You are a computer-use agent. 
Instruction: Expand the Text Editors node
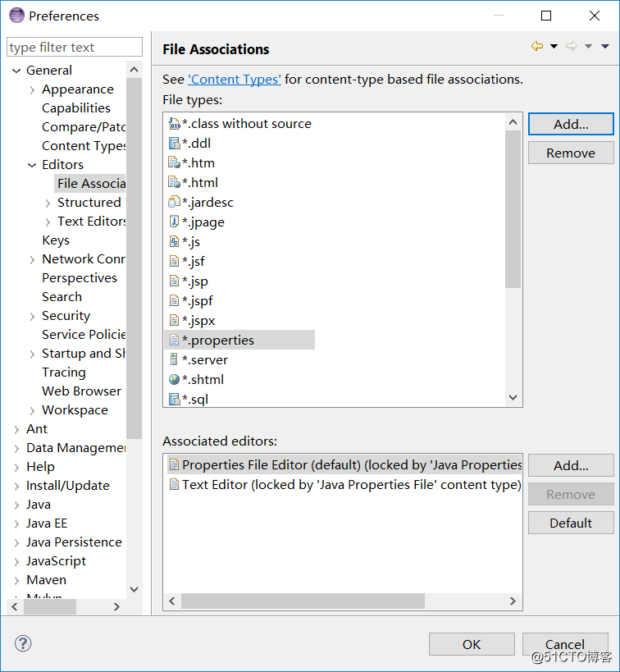click(x=48, y=222)
